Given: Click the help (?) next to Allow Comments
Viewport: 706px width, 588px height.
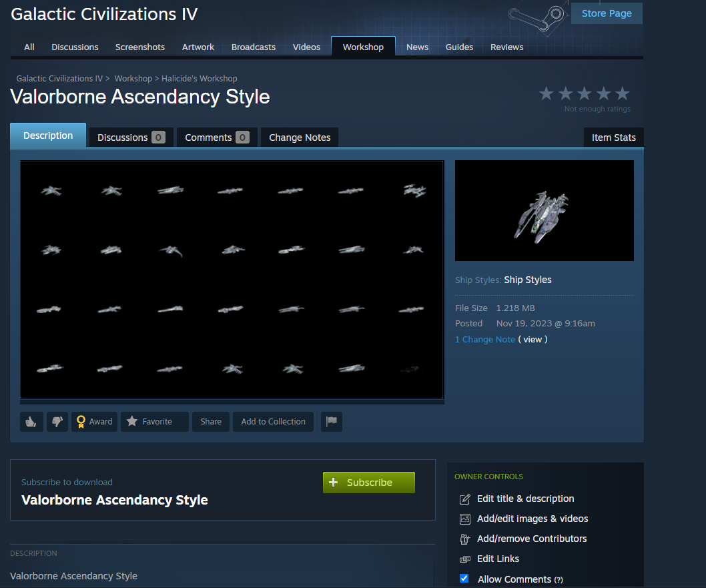Looking at the screenshot, I should pos(559,580).
